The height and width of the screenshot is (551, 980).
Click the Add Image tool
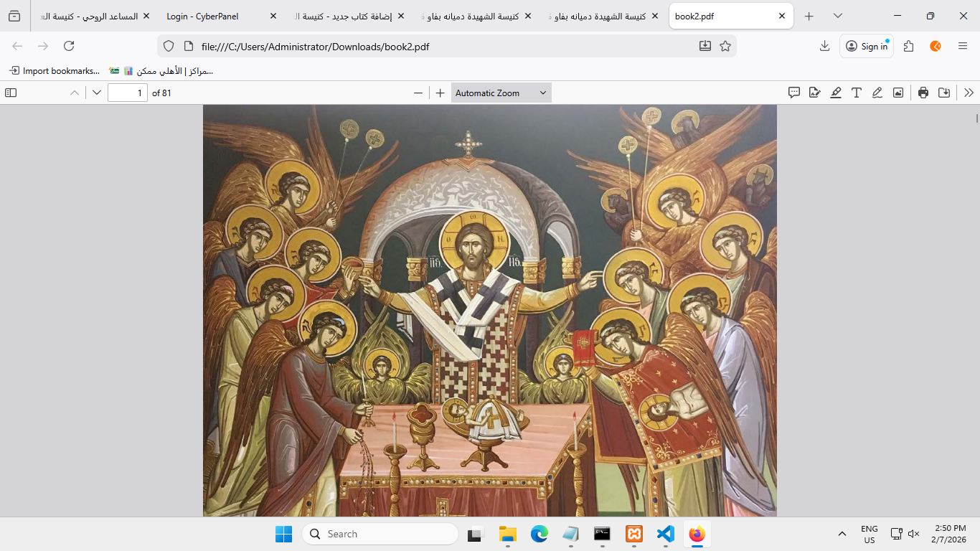(897, 93)
